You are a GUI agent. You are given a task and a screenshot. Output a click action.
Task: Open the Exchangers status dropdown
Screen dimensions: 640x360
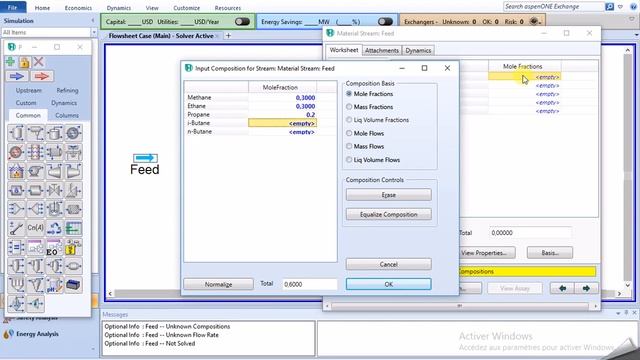[x=535, y=21]
